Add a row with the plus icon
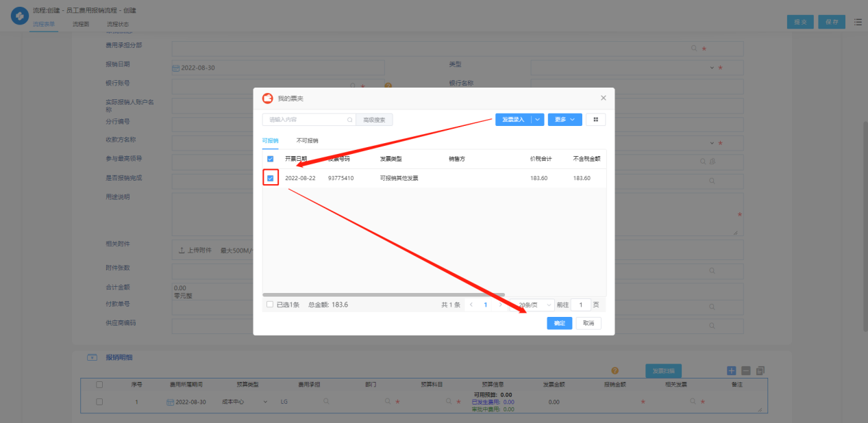Screen dimensions: 868x423 pyautogui.click(x=732, y=370)
